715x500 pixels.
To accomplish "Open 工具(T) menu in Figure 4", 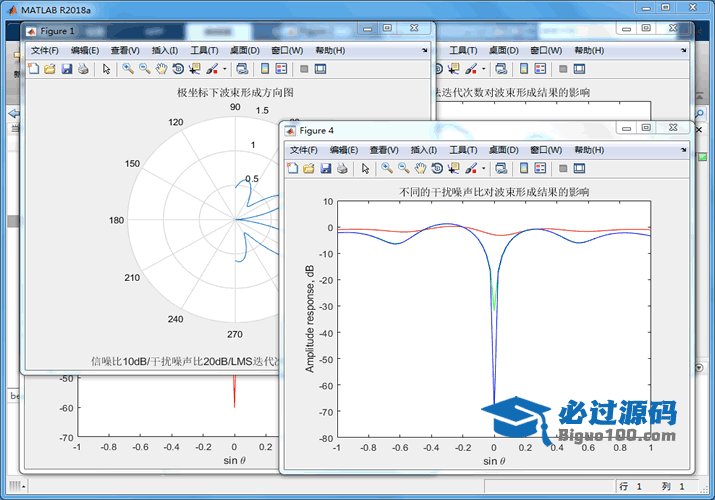I will click(x=463, y=149).
